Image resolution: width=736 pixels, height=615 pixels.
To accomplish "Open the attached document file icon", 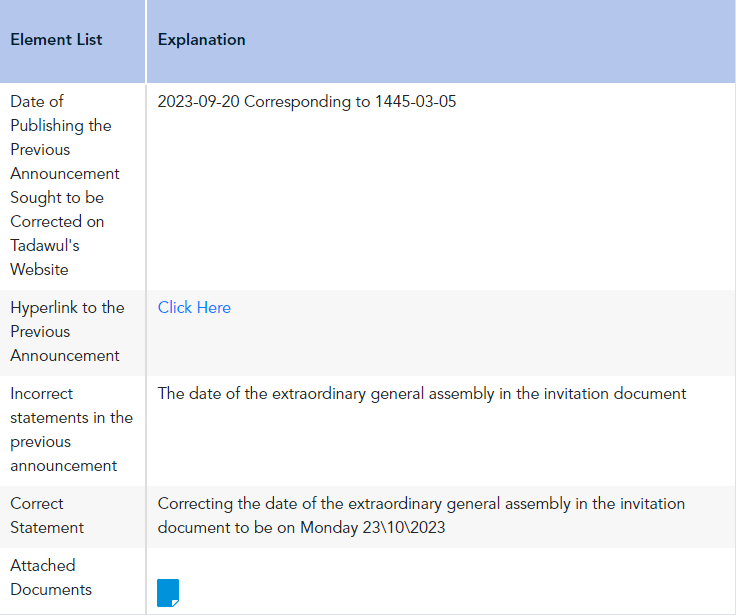I will pyautogui.click(x=168, y=593).
